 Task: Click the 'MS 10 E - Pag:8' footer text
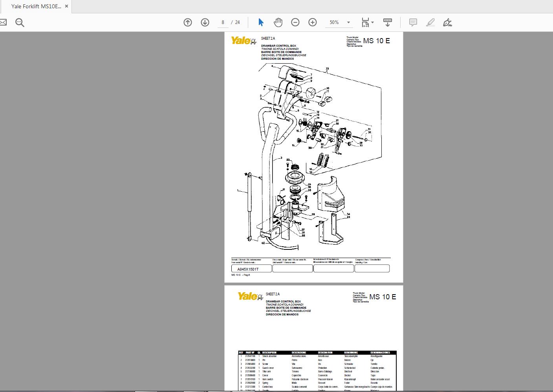(240, 275)
